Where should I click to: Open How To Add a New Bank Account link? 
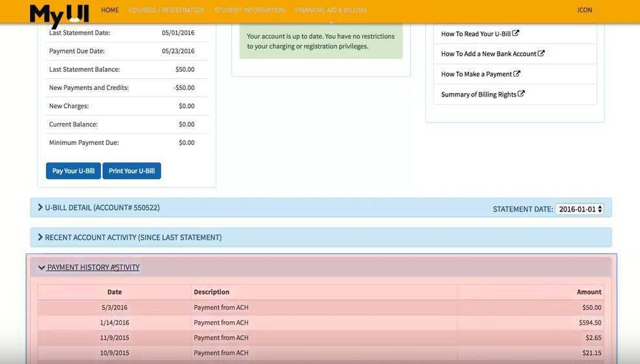click(x=488, y=54)
